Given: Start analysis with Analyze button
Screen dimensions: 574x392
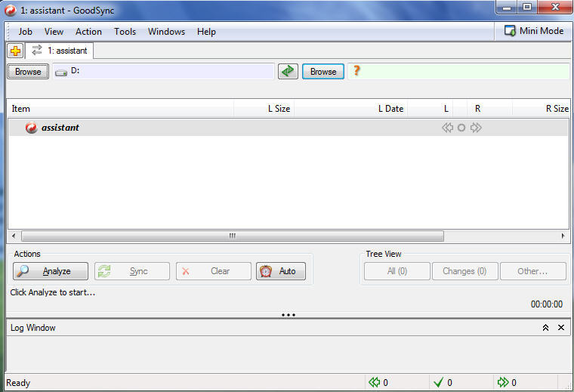Looking at the screenshot, I should pos(51,271).
